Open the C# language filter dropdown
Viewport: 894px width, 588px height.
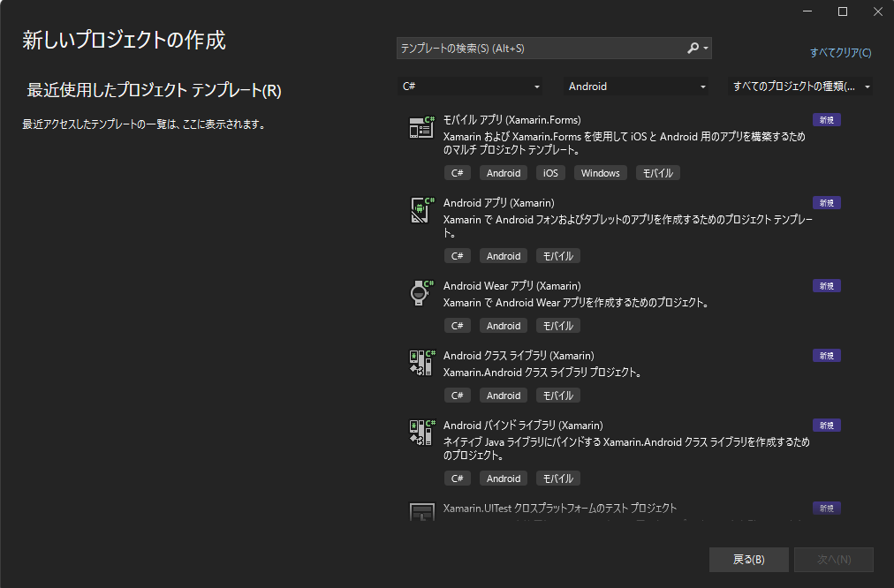[470, 87]
